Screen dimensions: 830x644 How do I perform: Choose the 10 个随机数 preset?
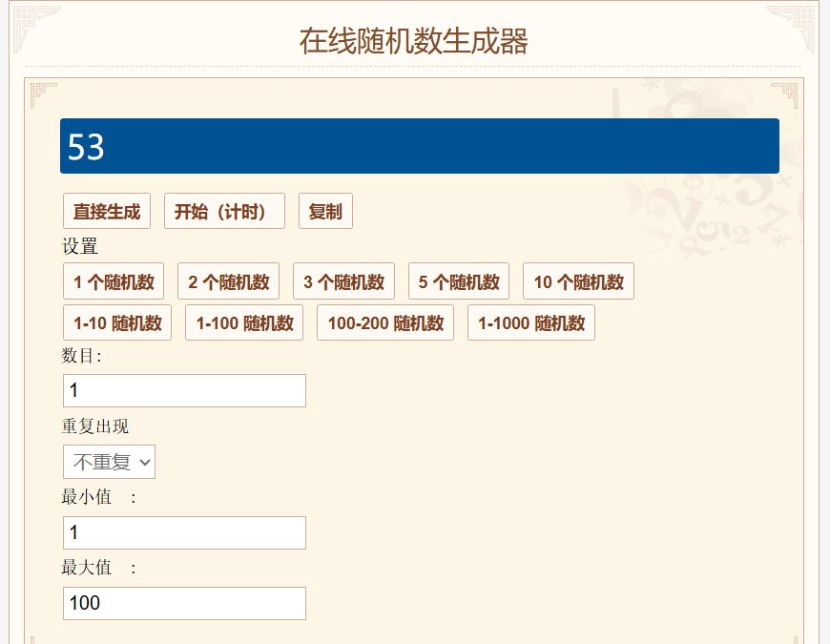click(578, 281)
